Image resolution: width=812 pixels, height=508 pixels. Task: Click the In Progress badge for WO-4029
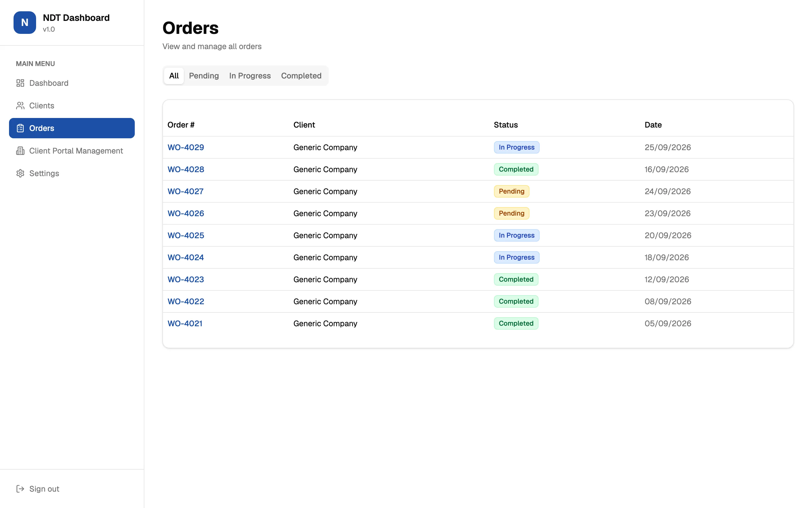[x=517, y=147]
